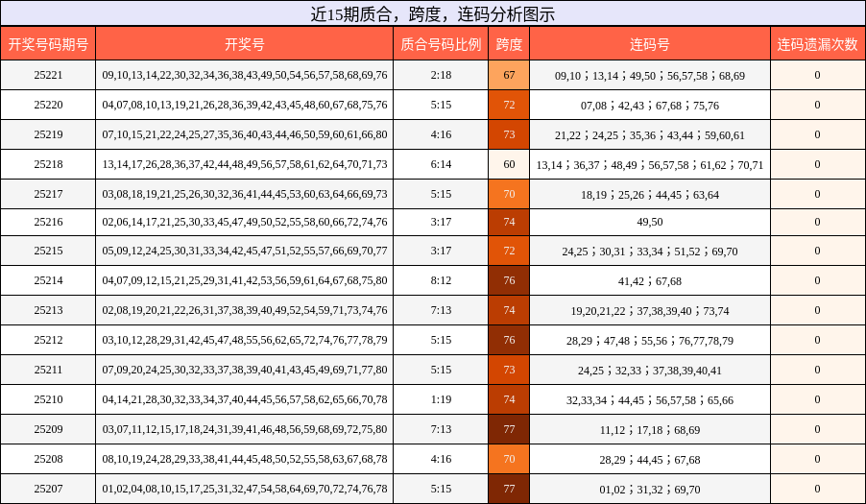Click consecutive numbers 11,12；17,18；68,69
The image size is (866, 504).
coord(650,430)
